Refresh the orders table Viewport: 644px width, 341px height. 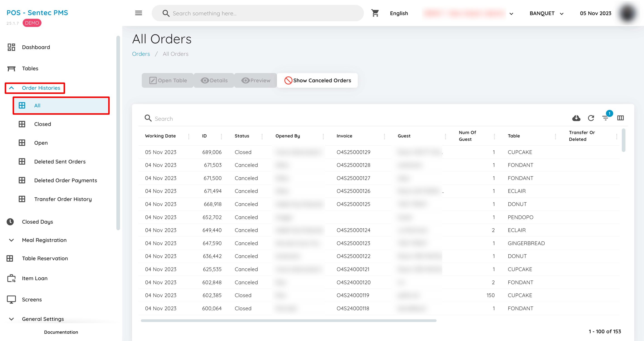591,118
